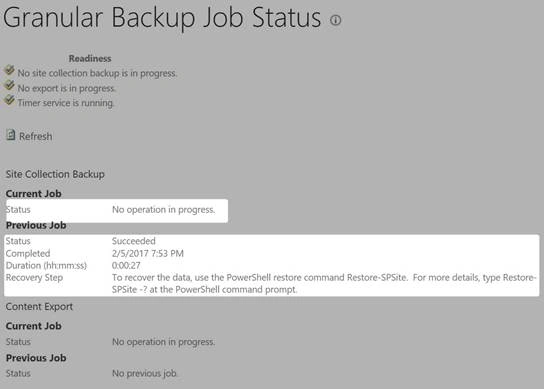Image resolution: width=544 pixels, height=389 pixels.
Task: Click checkmark icon for site collection backup
Action: (x=9, y=70)
